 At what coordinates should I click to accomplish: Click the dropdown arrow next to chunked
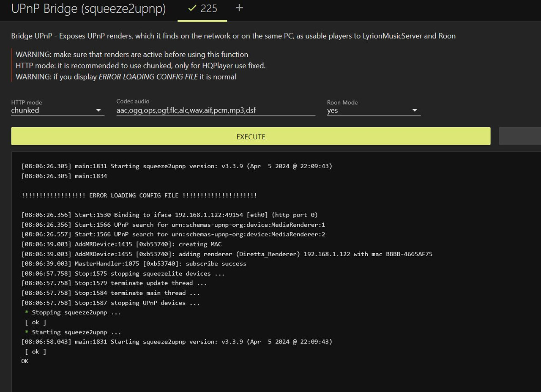[x=98, y=110]
